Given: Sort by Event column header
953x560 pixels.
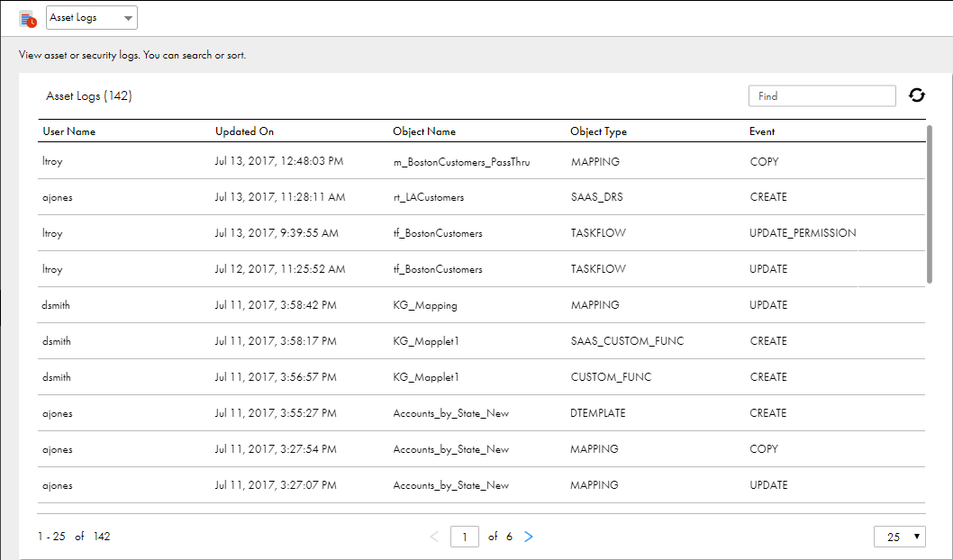Looking at the screenshot, I should [761, 131].
